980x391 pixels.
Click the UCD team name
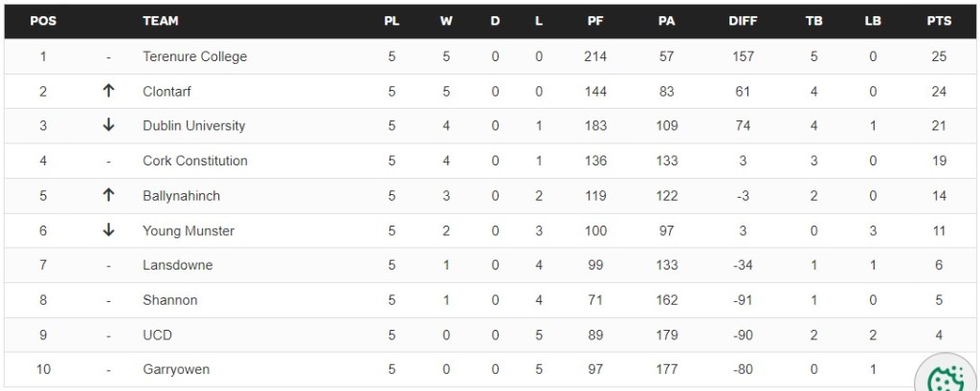[x=157, y=335]
